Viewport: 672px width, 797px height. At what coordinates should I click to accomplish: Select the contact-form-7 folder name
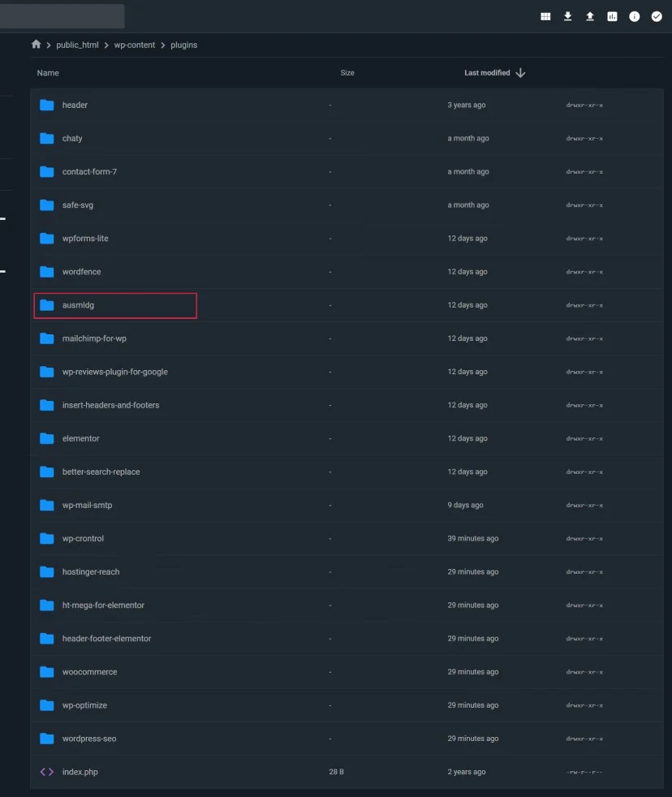click(x=89, y=172)
